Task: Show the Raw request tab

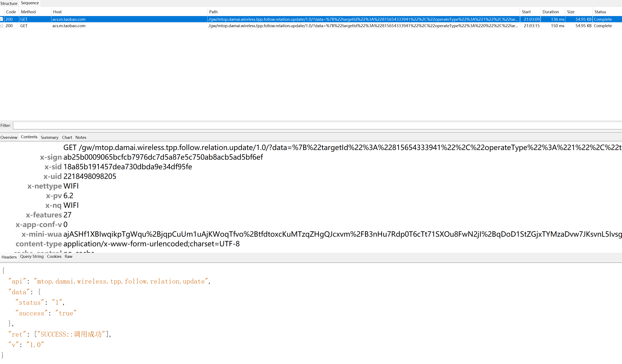Action: tap(68, 257)
